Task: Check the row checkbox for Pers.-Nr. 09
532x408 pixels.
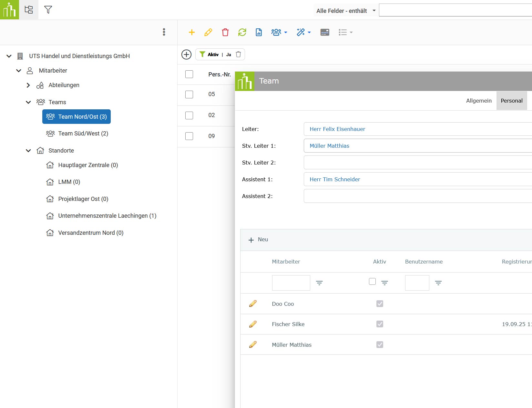Action: [x=189, y=136]
